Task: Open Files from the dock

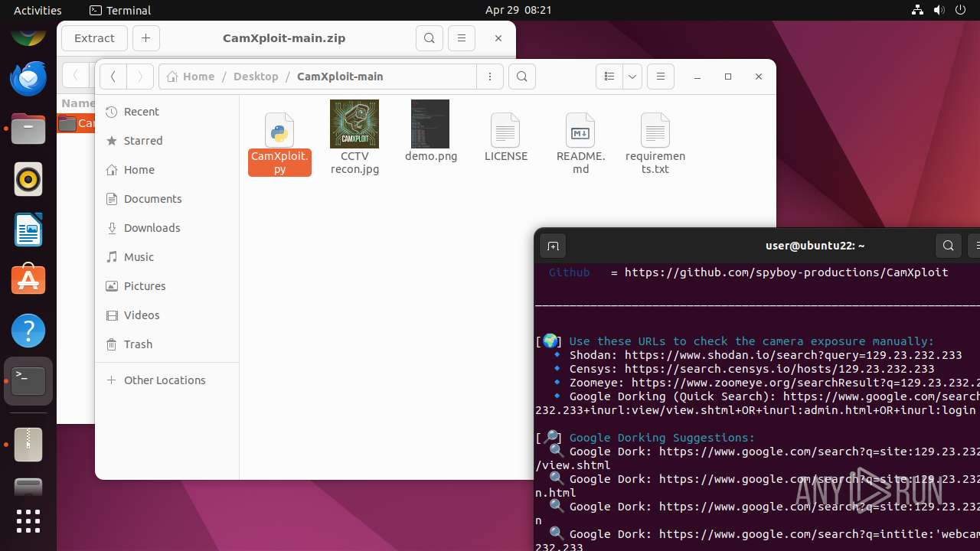Action: point(28,129)
